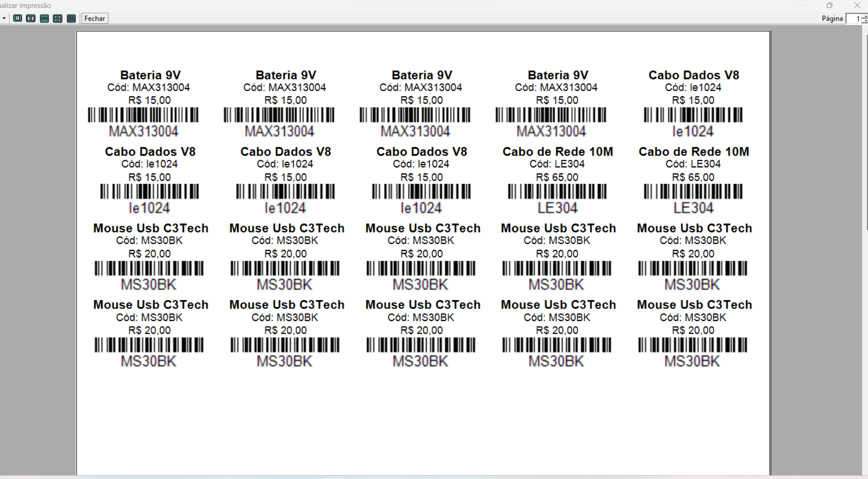Select the four-page grid layout icon
The height and width of the screenshot is (479, 868).
point(57,18)
